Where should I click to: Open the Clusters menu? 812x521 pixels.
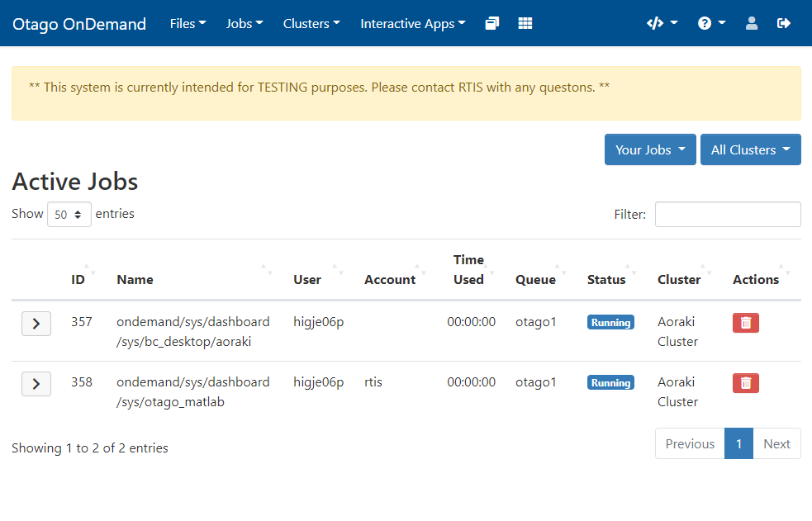pyautogui.click(x=311, y=23)
